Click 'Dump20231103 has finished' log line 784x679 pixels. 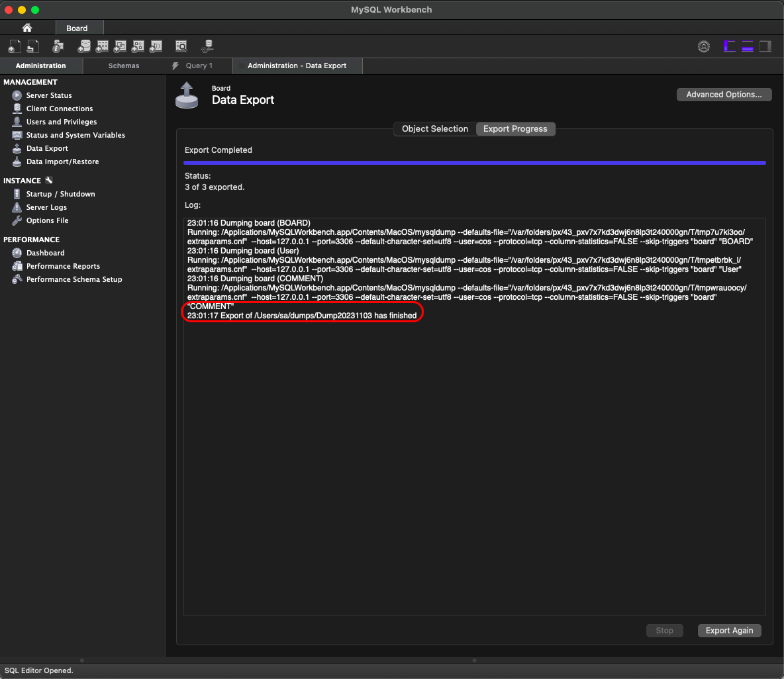click(x=302, y=316)
